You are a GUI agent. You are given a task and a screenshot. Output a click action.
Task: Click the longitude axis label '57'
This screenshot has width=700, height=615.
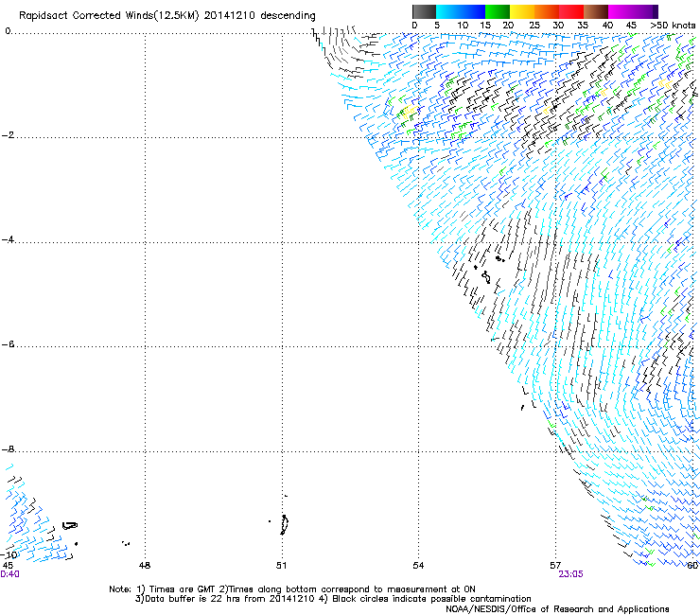pyautogui.click(x=555, y=566)
